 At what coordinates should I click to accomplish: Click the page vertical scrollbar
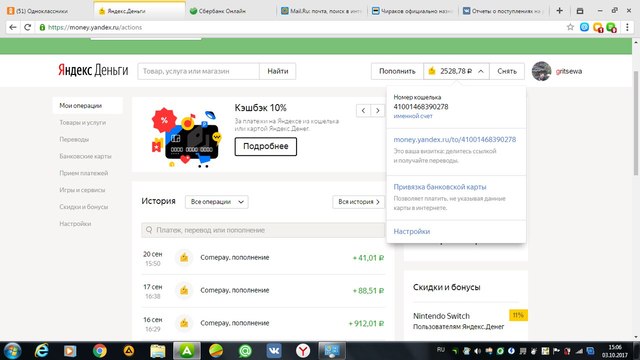[636, 122]
